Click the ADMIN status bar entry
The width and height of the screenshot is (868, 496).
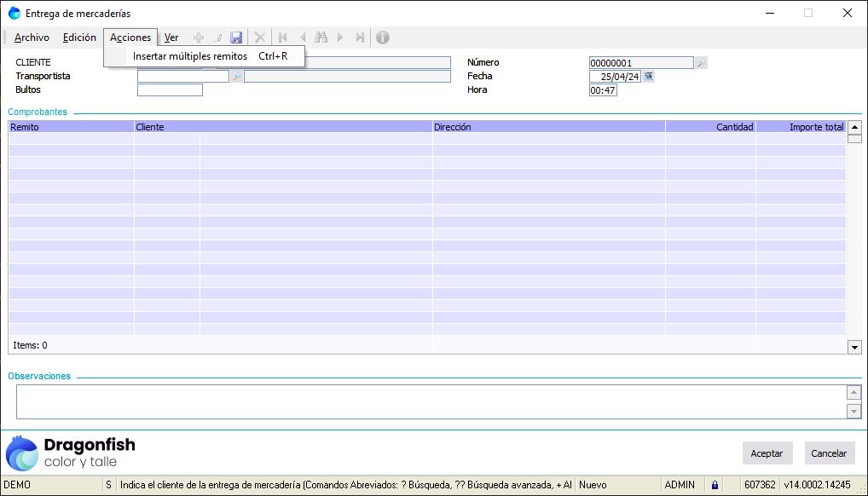pyautogui.click(x=680, y=485)
